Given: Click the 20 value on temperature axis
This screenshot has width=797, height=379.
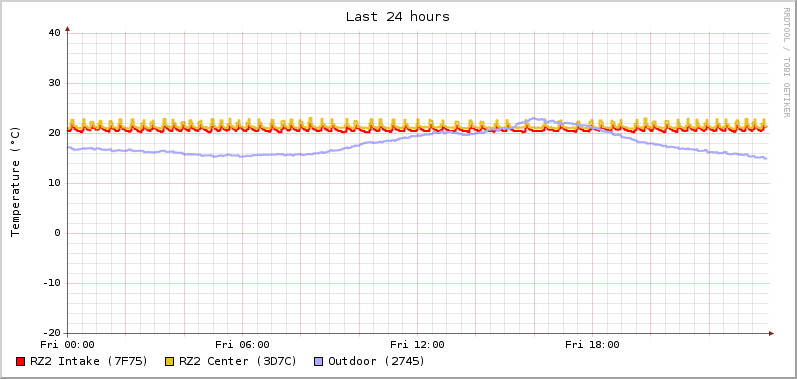Looking at the screenshot, I should point(54,133).
